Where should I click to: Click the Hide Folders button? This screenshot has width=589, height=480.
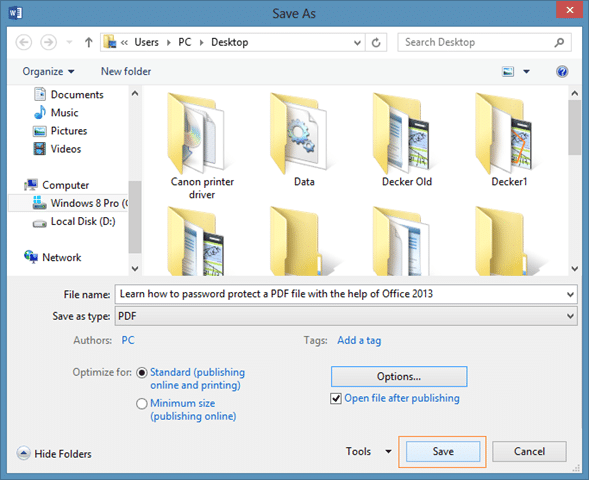54,453
